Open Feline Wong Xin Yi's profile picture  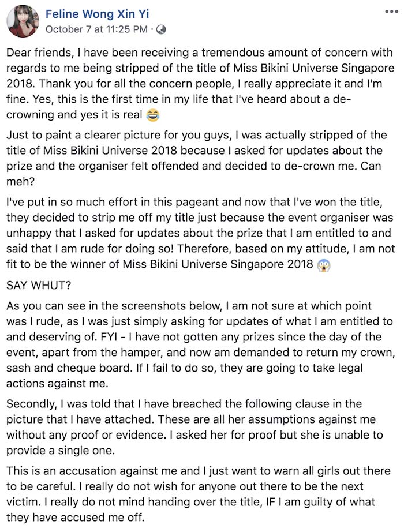point(23,20)
